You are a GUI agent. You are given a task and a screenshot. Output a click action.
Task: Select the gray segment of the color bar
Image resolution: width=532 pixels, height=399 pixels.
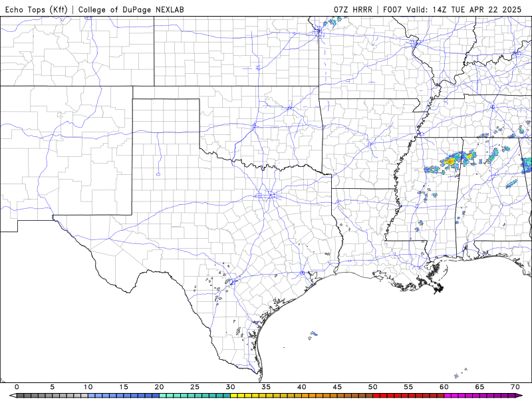tap(53, 396)
